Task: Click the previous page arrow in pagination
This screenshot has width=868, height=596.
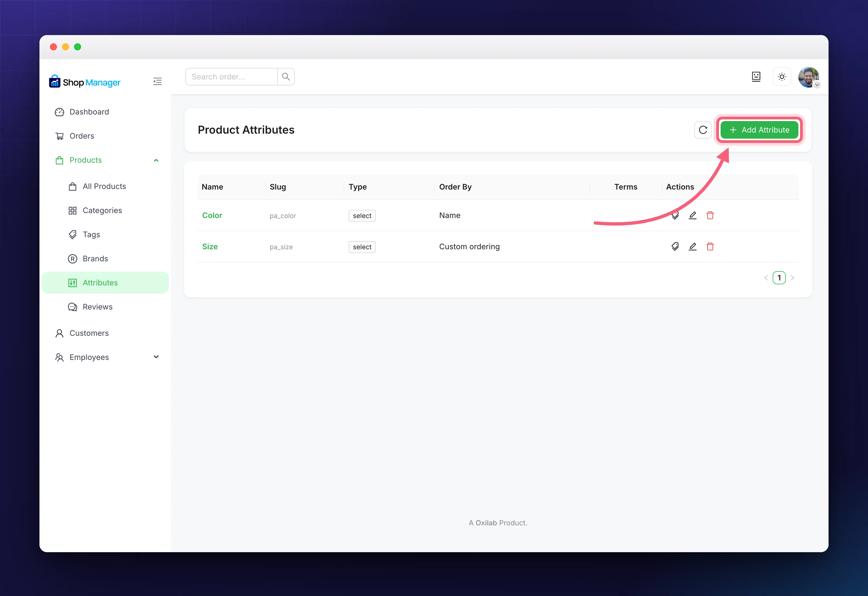Action: (x=766, y=278)
